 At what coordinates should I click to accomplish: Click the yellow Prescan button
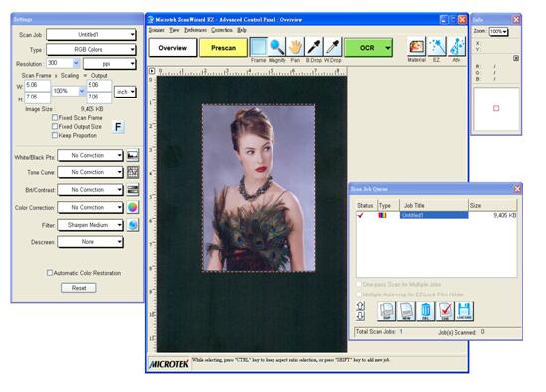point(223,48)
